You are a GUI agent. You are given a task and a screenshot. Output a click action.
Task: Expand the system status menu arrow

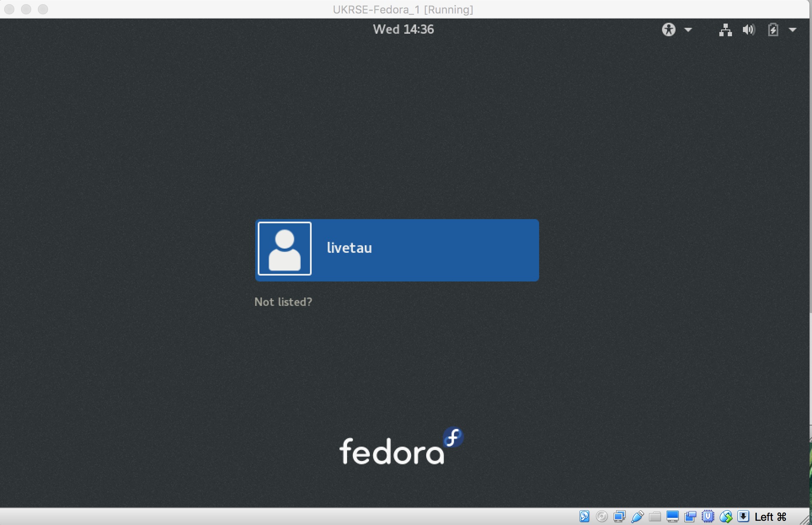coord(793,29)
